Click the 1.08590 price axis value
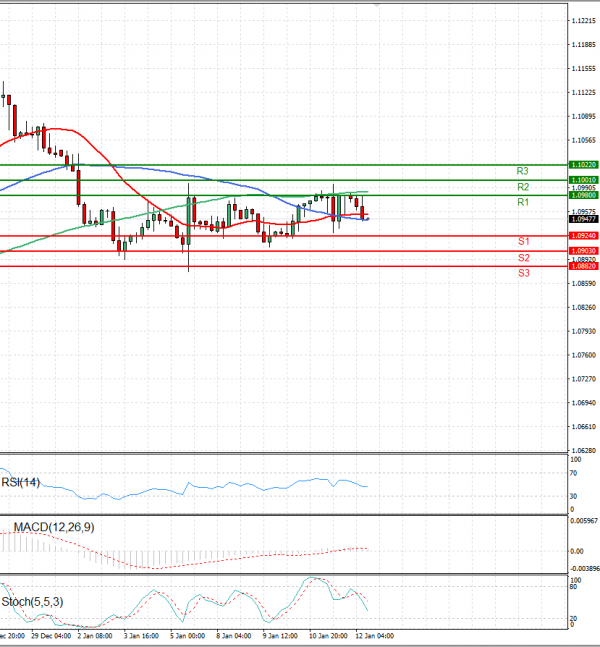Screen dimensions: 600x647 pos(583,283)
